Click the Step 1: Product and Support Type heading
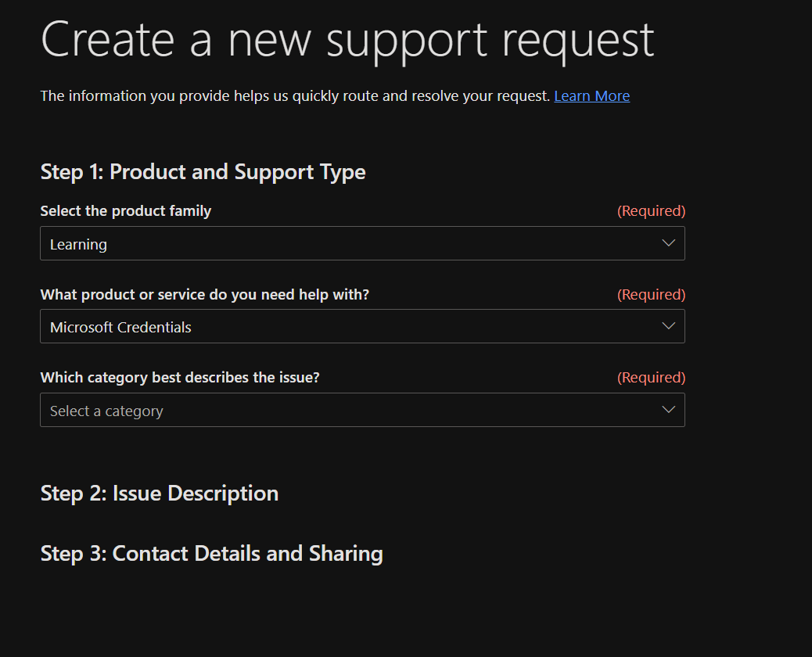 (203, 172)
